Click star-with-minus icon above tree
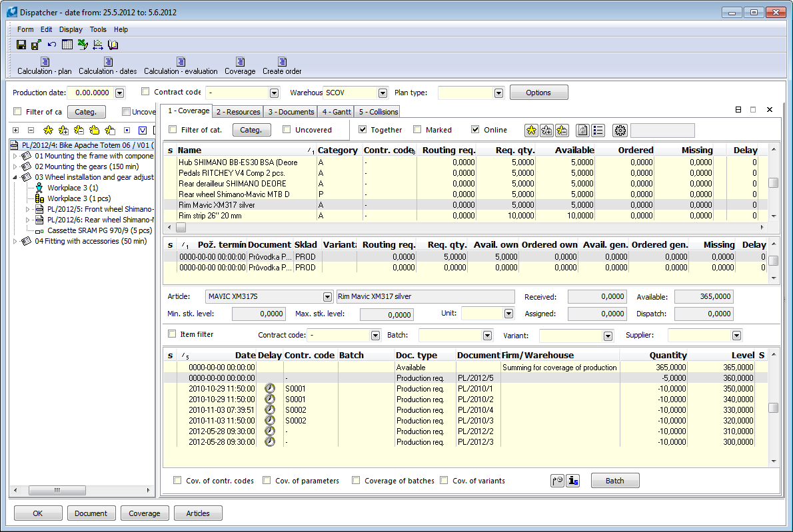The image size is (793, 532). pyautogui.click(x=79, y=130)
